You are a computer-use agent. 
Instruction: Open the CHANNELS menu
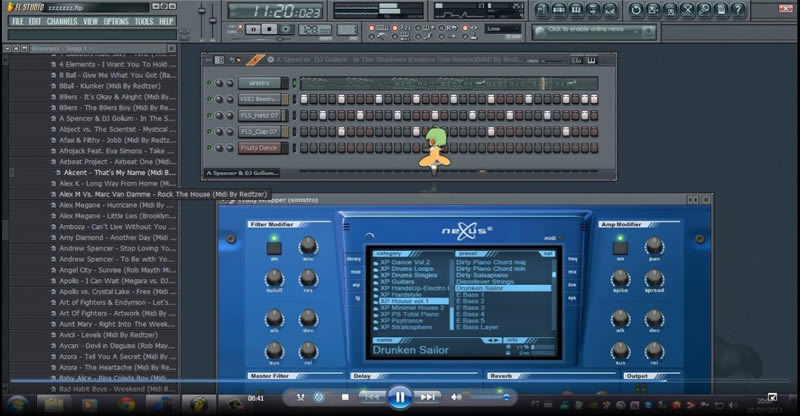pyautogui.click(x=62, y=21)
